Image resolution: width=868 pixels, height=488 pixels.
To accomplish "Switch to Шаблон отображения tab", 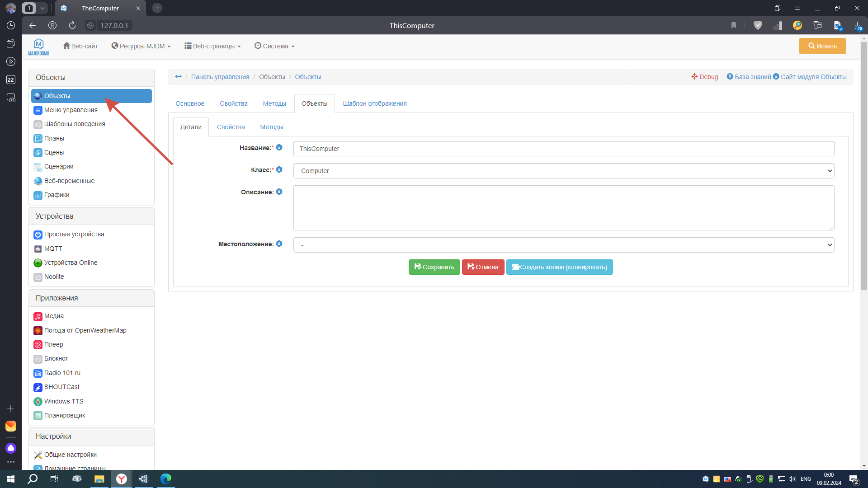I will 374,103.
